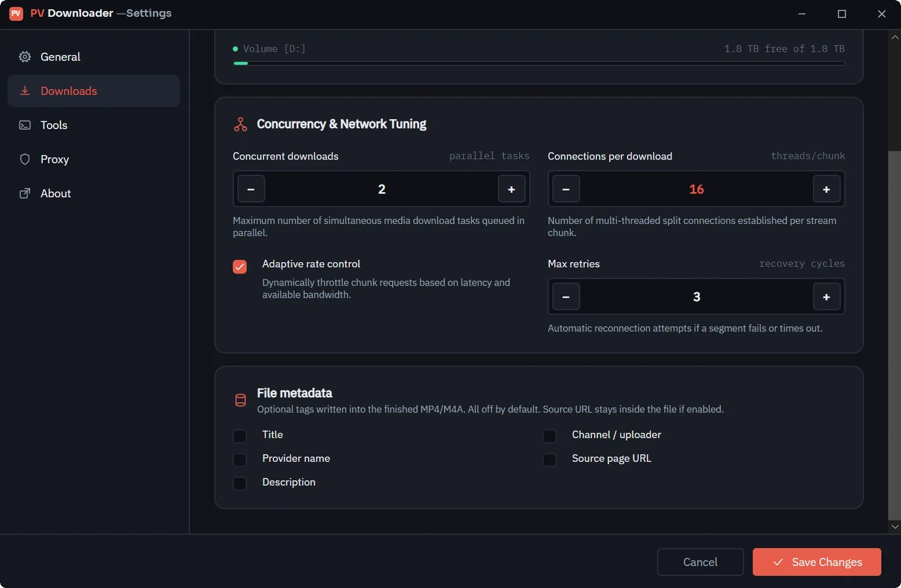Click the File metadata database icon

click(240, 400)
